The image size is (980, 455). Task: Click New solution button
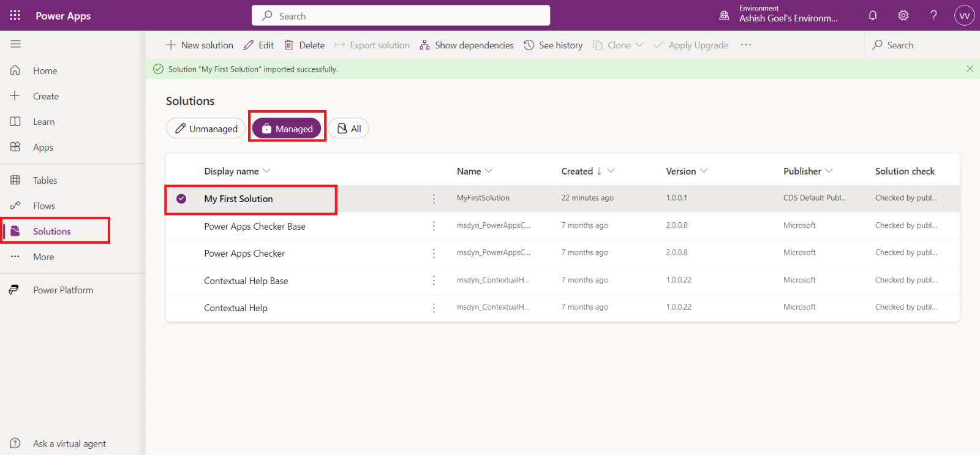(200, 45)
